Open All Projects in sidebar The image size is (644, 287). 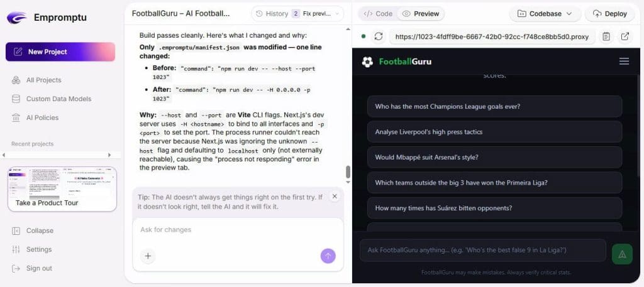43,80
